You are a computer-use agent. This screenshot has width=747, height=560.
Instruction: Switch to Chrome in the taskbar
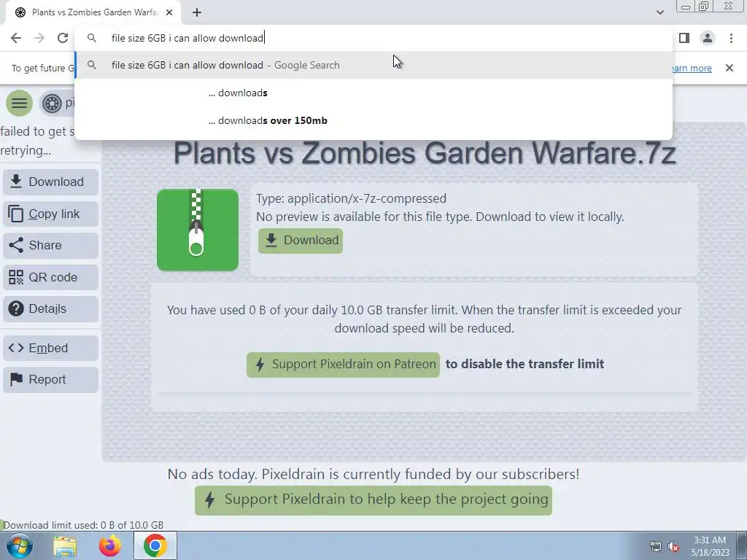[x=155, y=545]
